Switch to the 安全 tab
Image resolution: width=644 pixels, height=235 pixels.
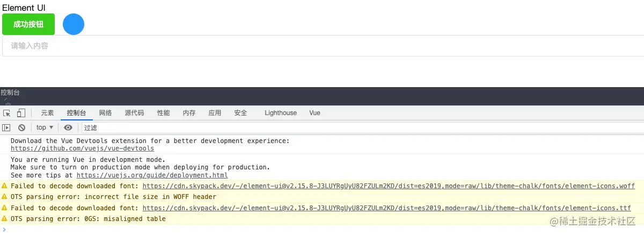(240, 113)
